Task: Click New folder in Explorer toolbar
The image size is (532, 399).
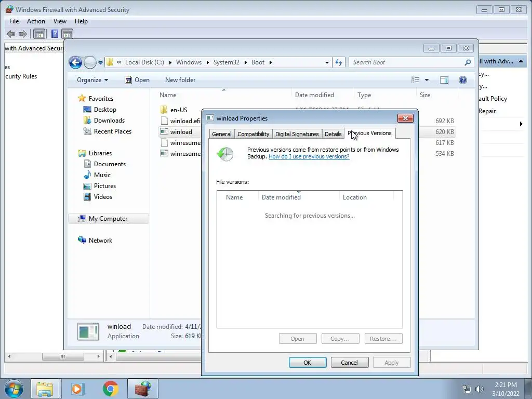Action: click(180, 80)
